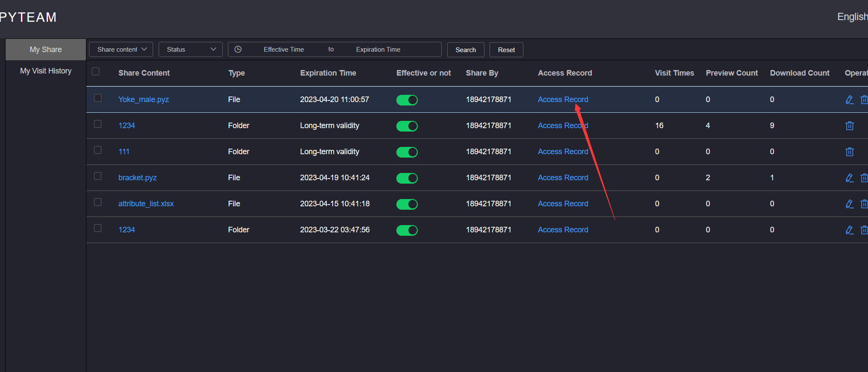This screenshot has height=372, width=868.
Task: Click expiration time 2023-04-20 11:00:57
Action: point(334,100)
